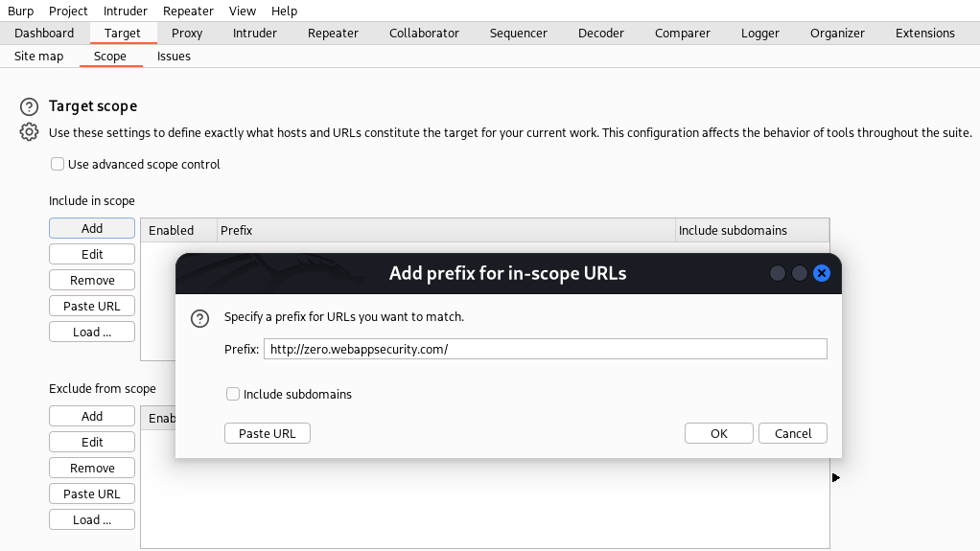Open the scope settings gear icon

pyautogui.click(x=29, y=132)
